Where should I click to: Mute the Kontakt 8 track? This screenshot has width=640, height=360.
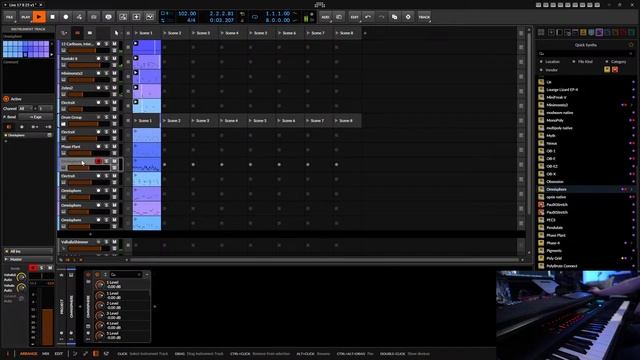point(114,59)
